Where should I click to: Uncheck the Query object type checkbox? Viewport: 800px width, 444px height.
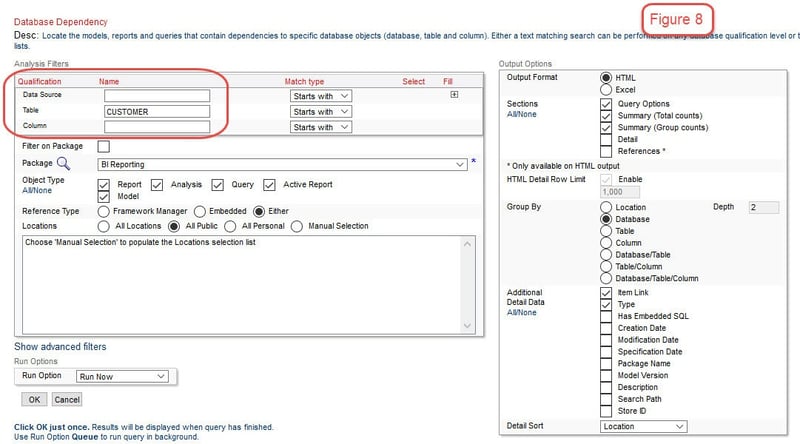[218, 185]
